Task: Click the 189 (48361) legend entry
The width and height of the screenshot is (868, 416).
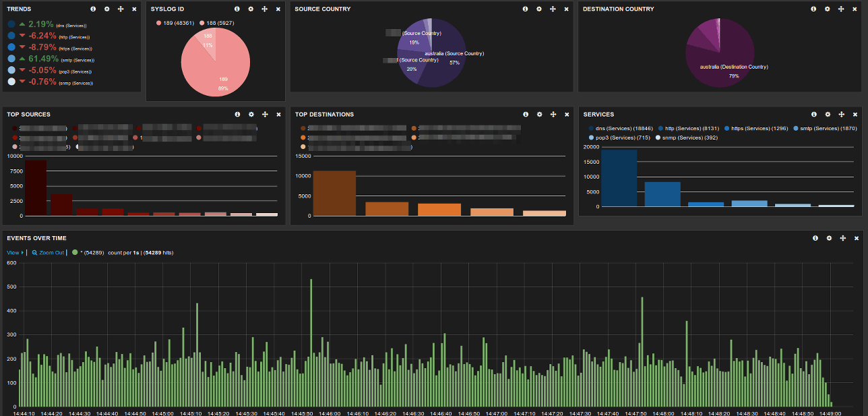Action: (x=175, y=23)
